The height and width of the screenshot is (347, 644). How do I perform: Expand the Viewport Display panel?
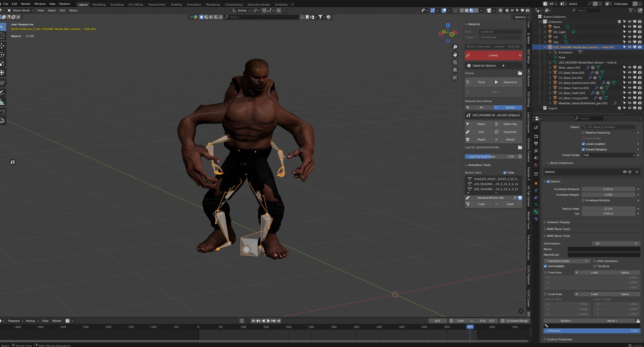pyautogui.click(x=558, y=222)
